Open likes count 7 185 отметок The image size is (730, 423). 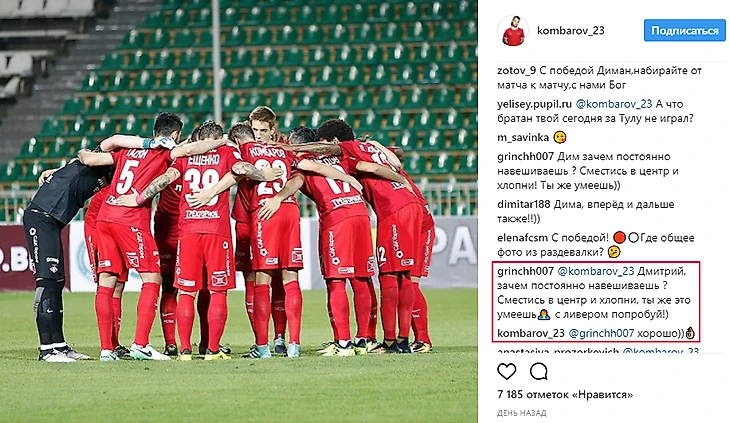tap(565, 395)
